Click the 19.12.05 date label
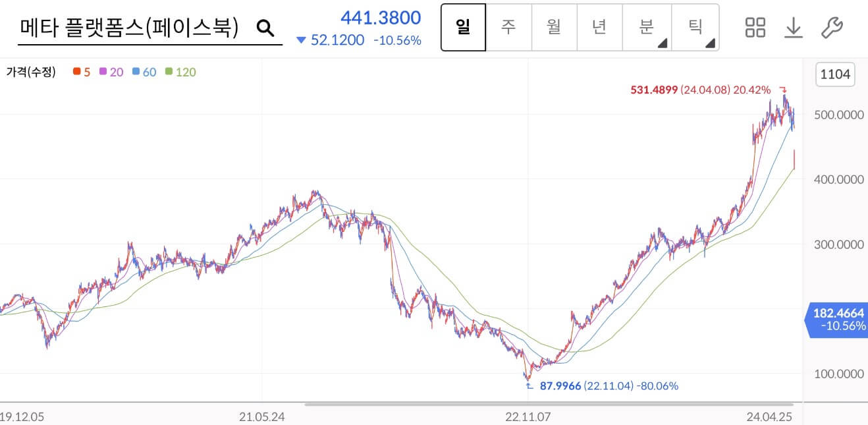 click(x=22, y=416)
